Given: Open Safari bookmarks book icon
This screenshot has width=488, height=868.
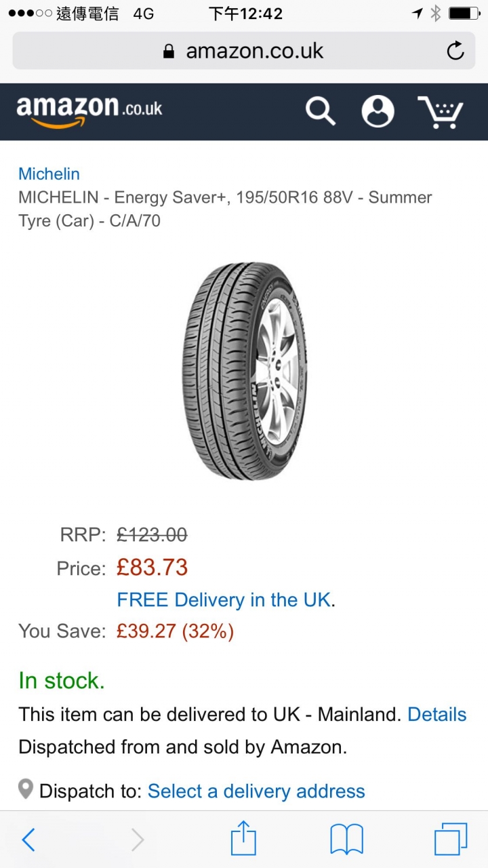Looking at the screenshot, I should click(346, 840).
